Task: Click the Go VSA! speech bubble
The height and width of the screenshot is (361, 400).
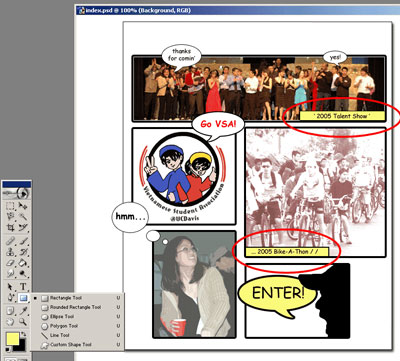Action: click(218, 125)
